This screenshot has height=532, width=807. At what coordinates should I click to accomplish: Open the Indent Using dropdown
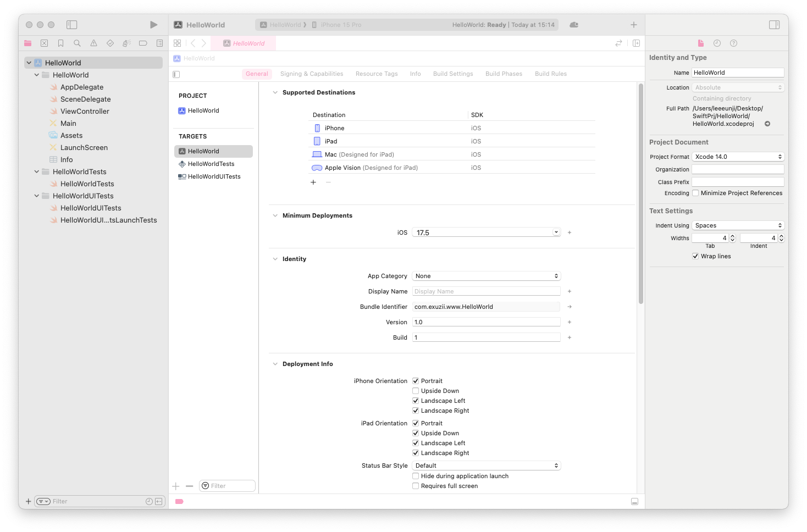pos(738,225)
